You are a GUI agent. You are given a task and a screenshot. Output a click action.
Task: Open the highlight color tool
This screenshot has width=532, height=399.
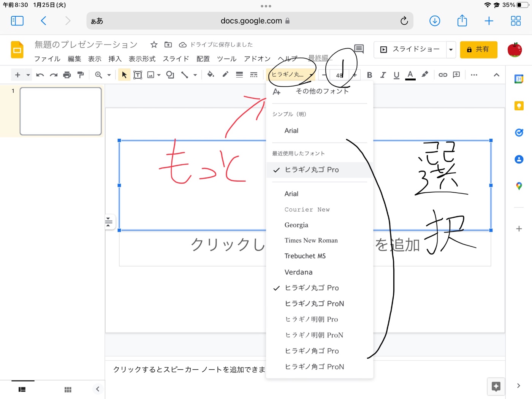pyautogui.click(x=425, y=74)
